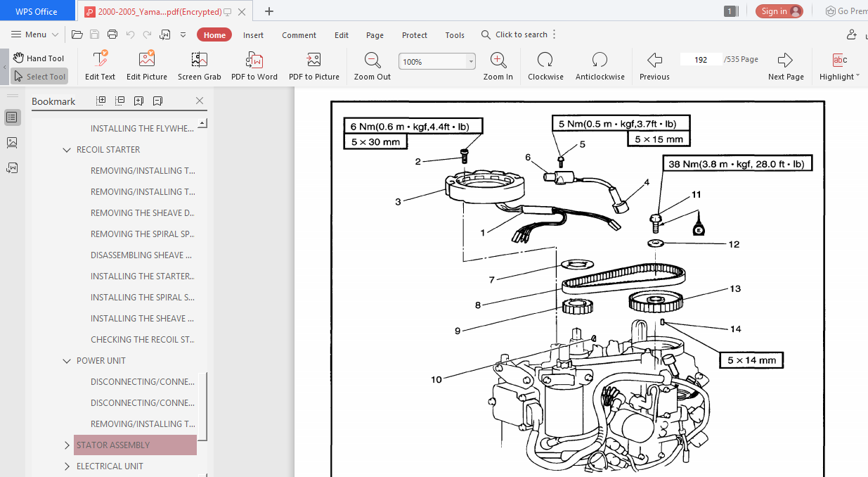The width and height of the screenshot is (868, 477).
Task: Click the Go Premium link
Action: point(846,11)
